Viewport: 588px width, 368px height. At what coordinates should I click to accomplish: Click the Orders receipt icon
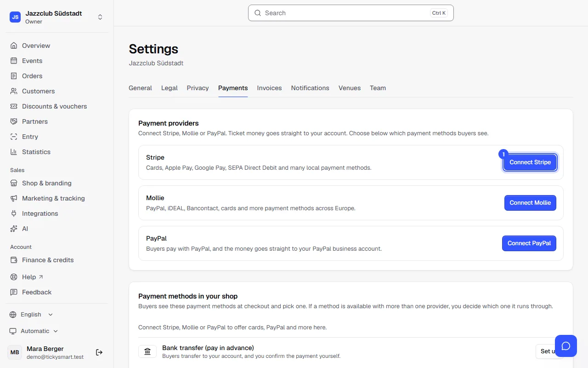14,76
